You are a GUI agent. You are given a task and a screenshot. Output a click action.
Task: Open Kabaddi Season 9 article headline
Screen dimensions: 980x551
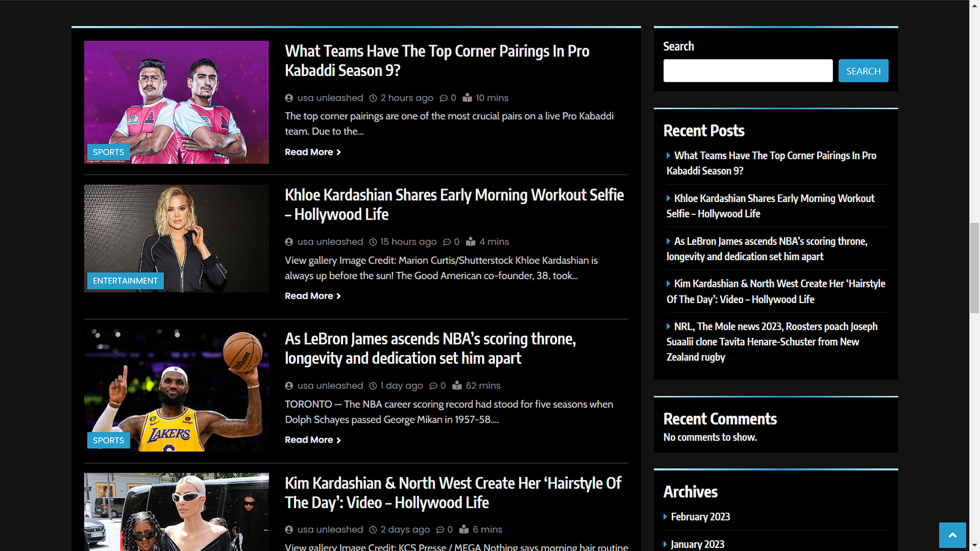click(x=437, y=61)
